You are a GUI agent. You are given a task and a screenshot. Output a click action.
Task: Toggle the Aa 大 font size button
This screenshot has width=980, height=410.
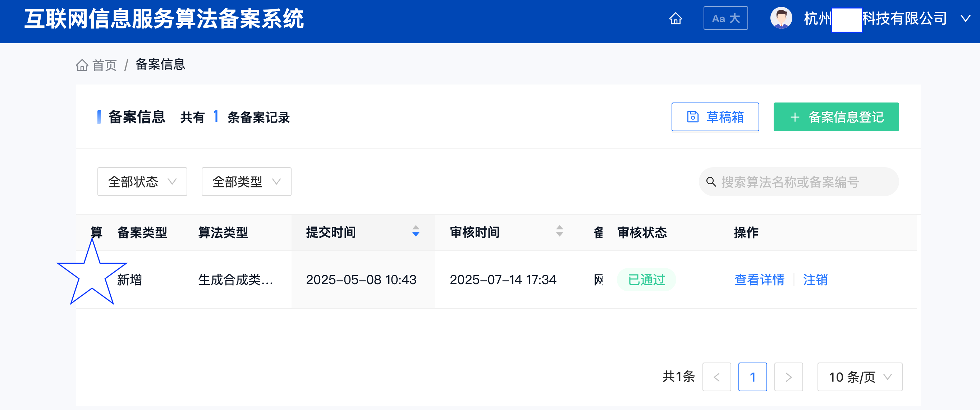(x=725, y=18)
